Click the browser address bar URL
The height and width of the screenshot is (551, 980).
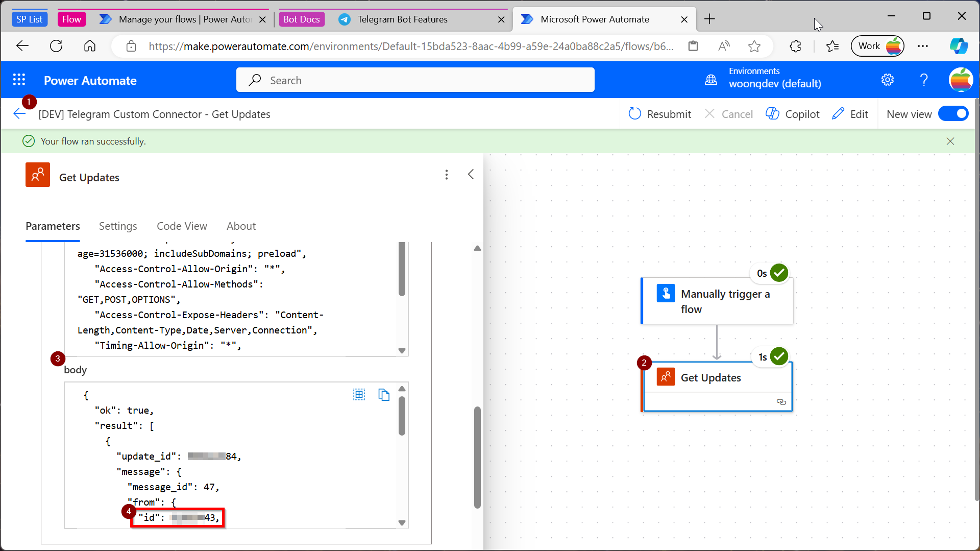point(411,46)
